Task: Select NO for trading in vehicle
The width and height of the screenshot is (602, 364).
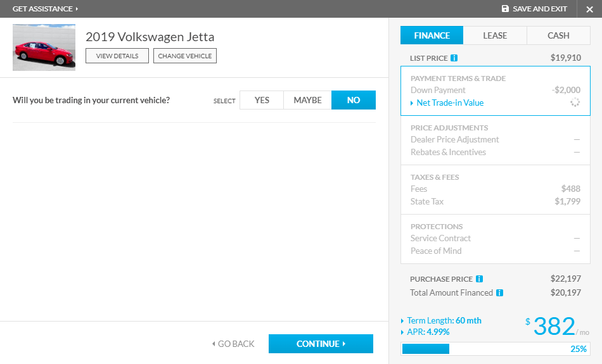Action: (354, 100)
